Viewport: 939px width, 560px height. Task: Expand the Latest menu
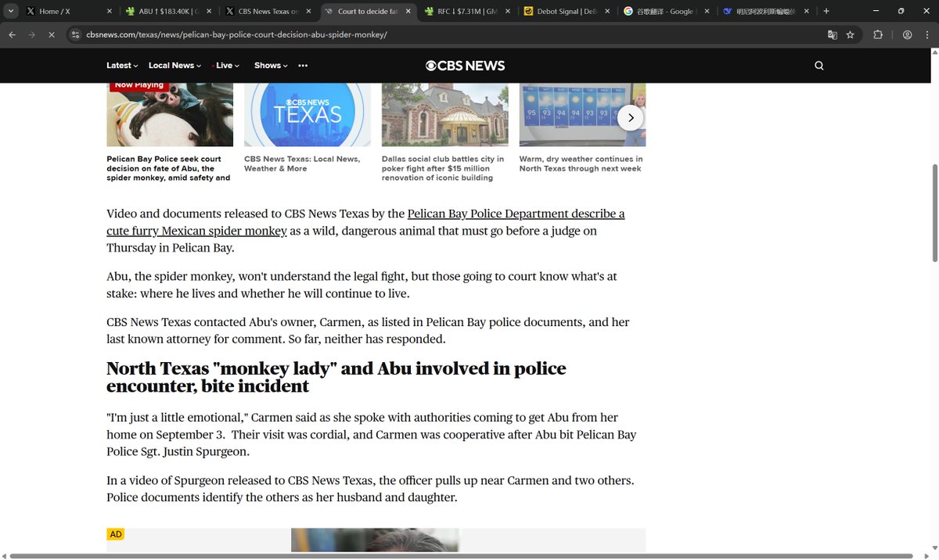point(122,66)
